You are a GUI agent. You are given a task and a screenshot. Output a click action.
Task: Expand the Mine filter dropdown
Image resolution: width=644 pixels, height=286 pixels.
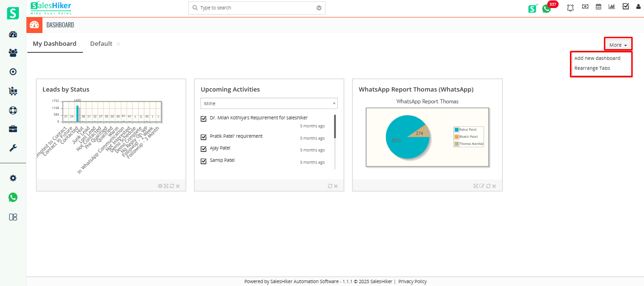(x=269, y=103)
